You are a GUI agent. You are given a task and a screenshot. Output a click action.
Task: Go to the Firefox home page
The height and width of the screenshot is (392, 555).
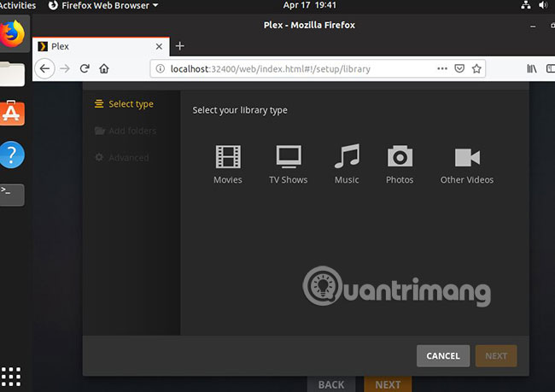(104, 68)
